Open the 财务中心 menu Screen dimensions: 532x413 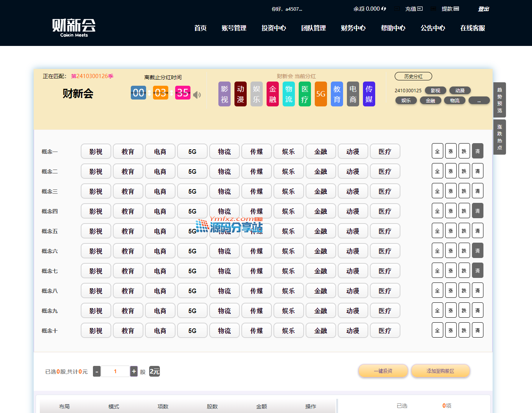coord(353,28)
